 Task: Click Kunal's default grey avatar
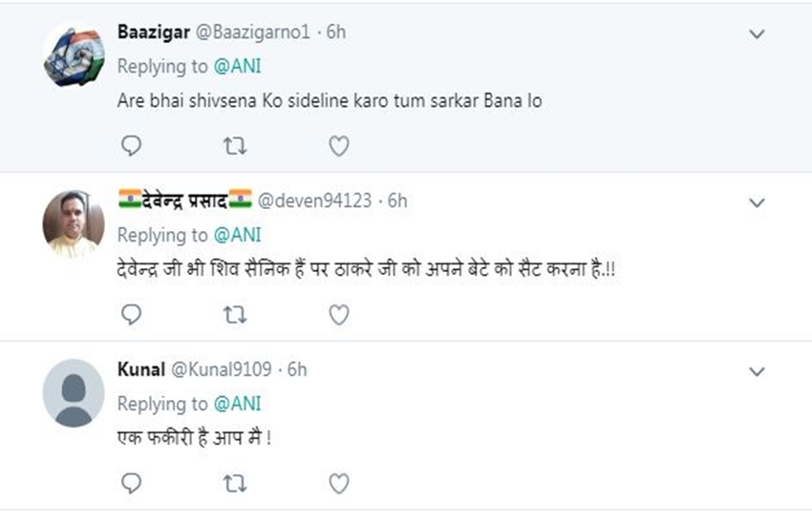[74, 392]
